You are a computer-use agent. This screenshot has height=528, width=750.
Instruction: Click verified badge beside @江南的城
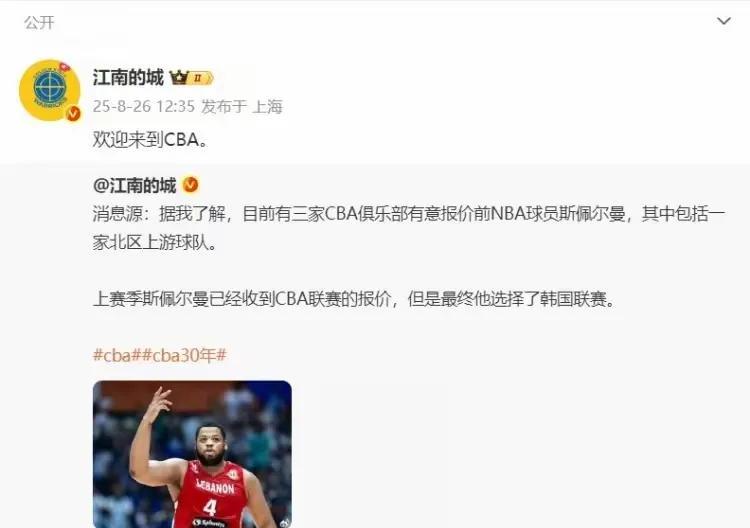(x=190, y=185)
